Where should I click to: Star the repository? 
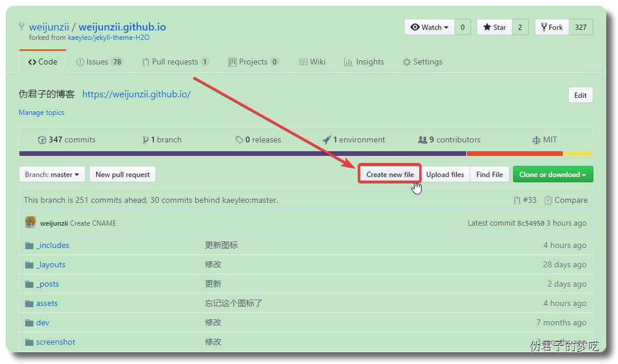coord(494,27)
